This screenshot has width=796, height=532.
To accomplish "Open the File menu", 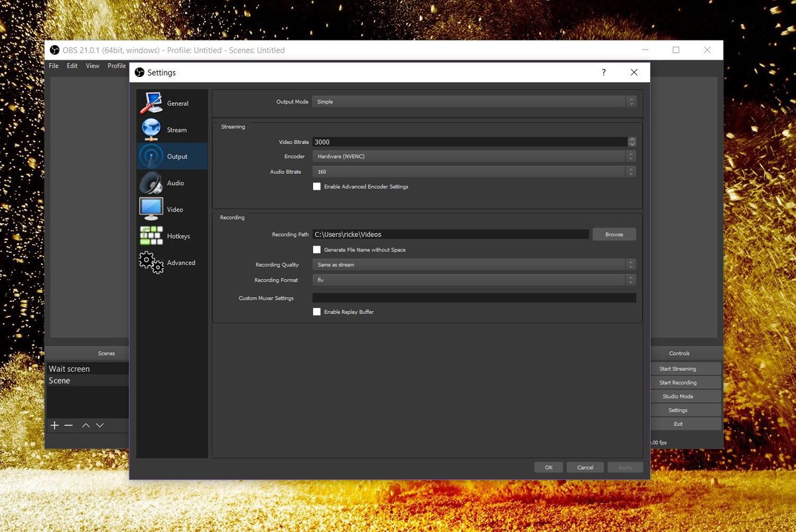I will pos(53,66).
